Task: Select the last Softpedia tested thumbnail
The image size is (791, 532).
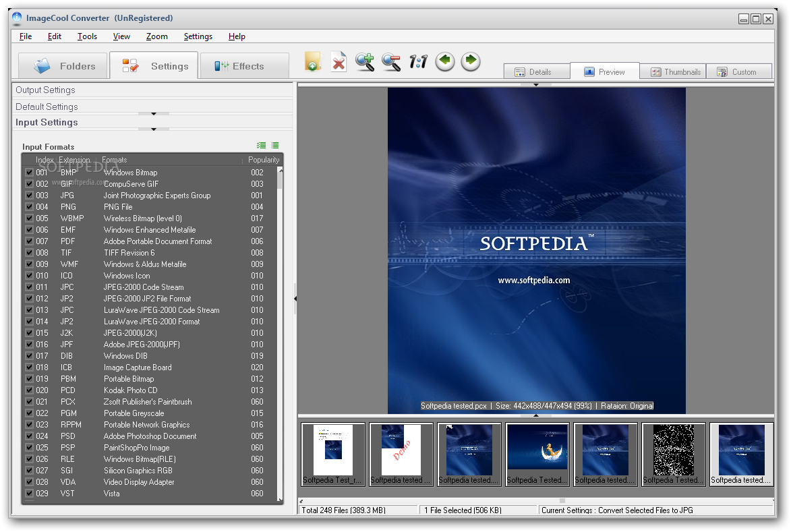Action: tap(742, 454)
